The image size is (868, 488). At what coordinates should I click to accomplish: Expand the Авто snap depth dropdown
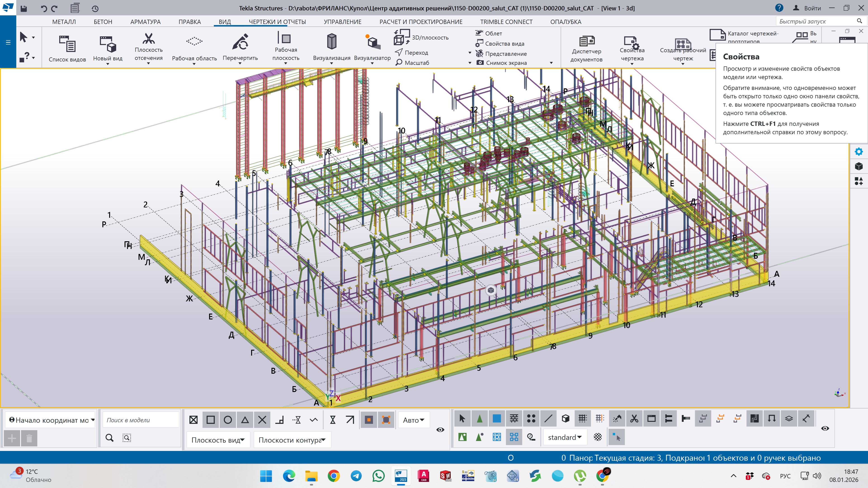[x=414, y=420]
